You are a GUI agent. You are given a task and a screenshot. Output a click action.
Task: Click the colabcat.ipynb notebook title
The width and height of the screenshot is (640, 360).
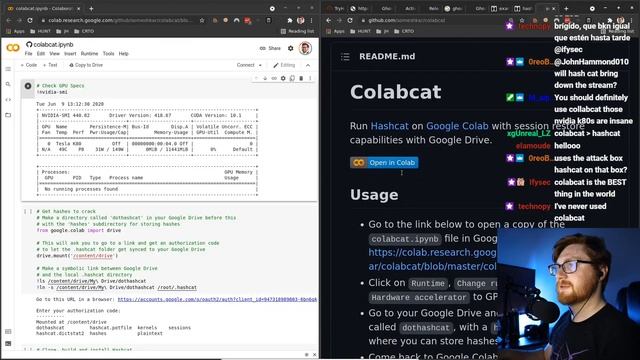pyautogui.click(x=53, y=44)
